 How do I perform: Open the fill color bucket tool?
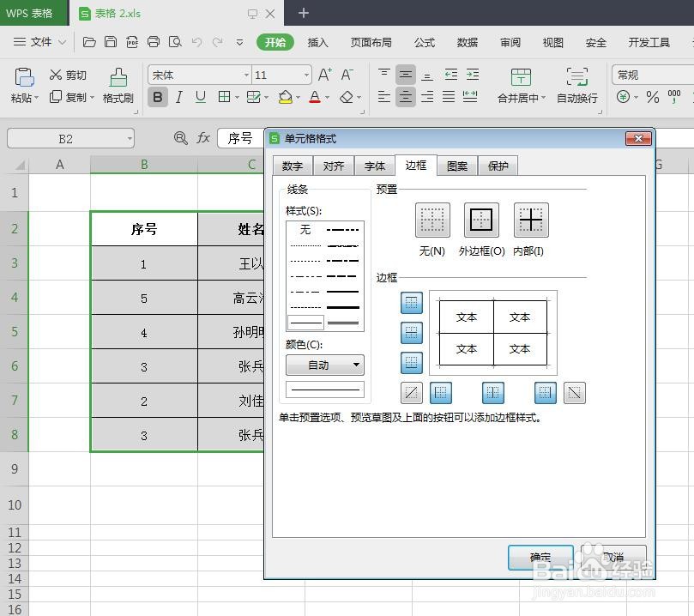[286, 97]
